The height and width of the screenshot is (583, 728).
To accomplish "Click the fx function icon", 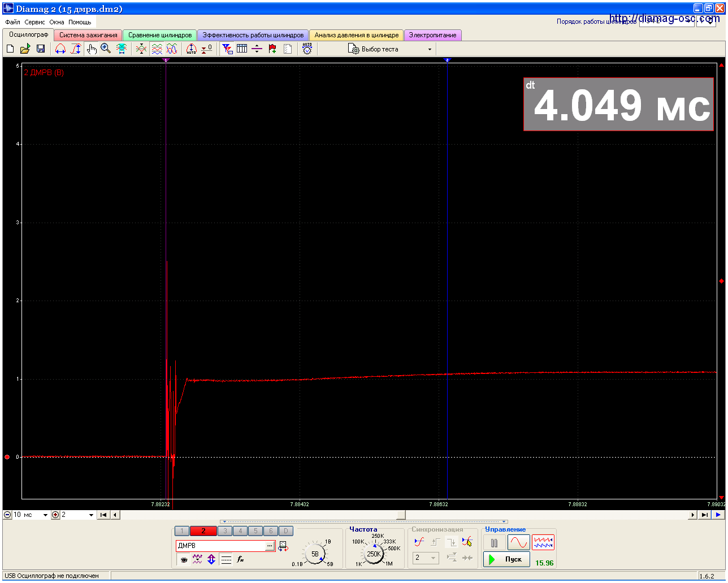I will pos(240,559).
